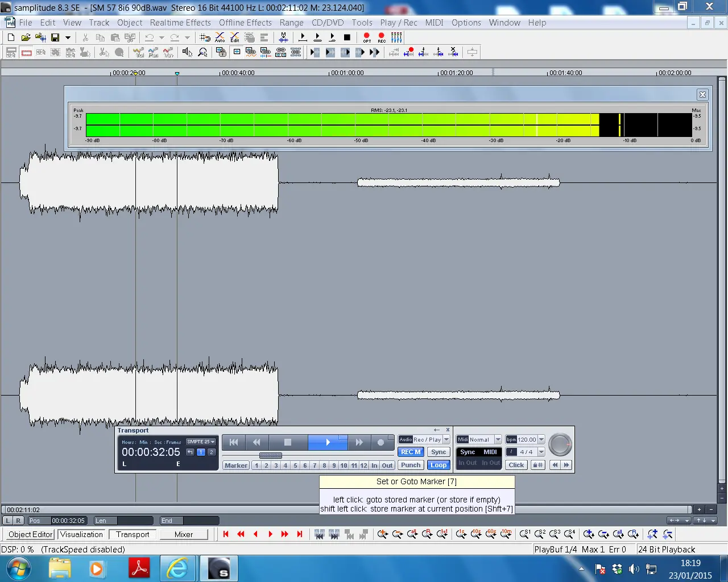
Task: Open the Object Editor panel
Action: (x=30, y=535)
